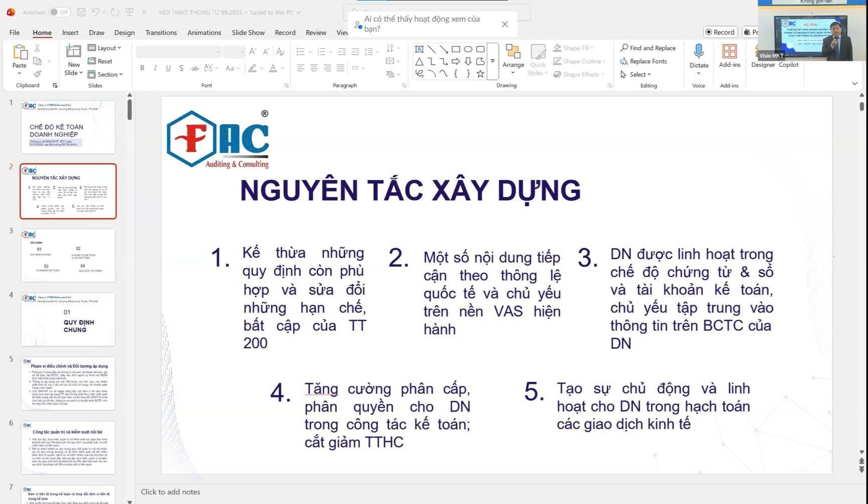Open the Layout dropdown

coord(105,48)
